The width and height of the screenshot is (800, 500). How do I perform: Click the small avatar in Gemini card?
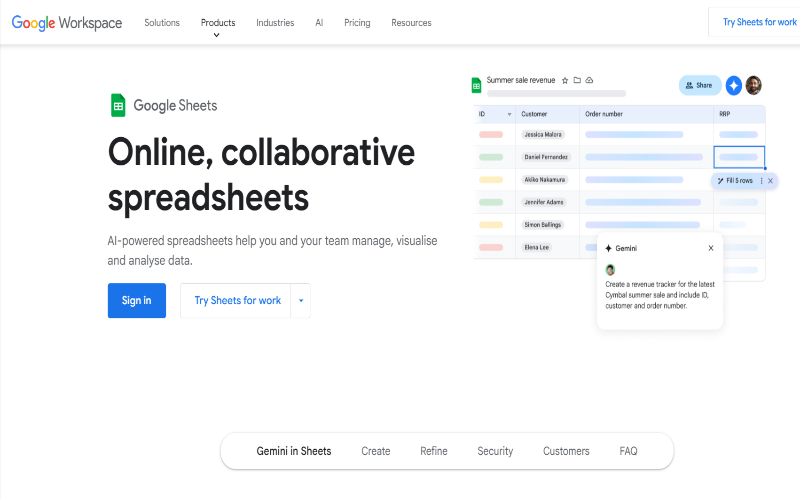610,269
